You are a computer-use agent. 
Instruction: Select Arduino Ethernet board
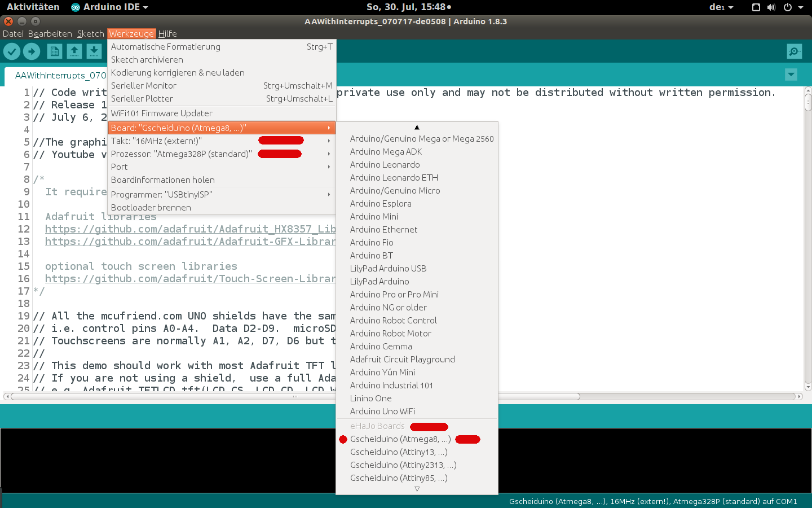pos(417,230)
